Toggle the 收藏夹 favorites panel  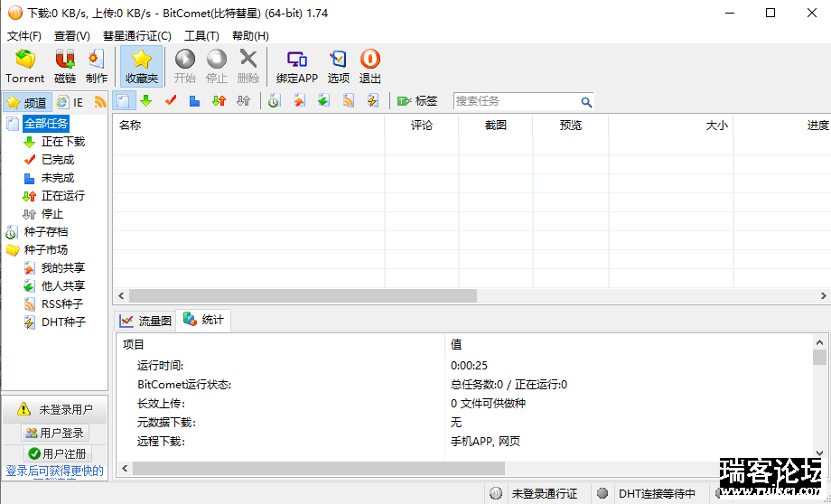pyautogui.click(x=142, y=66)
